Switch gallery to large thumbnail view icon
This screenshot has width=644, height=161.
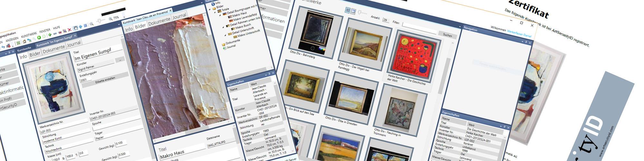tap(353, 11)
